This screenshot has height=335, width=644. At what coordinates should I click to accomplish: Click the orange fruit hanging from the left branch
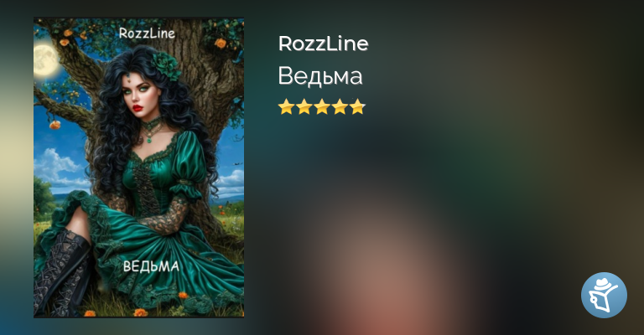[55, 125]
